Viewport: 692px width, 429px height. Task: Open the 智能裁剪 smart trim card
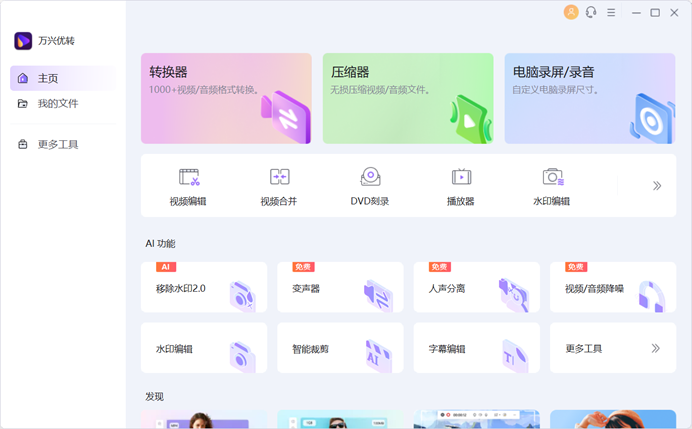pyautogui.click(x=340, y=348)
